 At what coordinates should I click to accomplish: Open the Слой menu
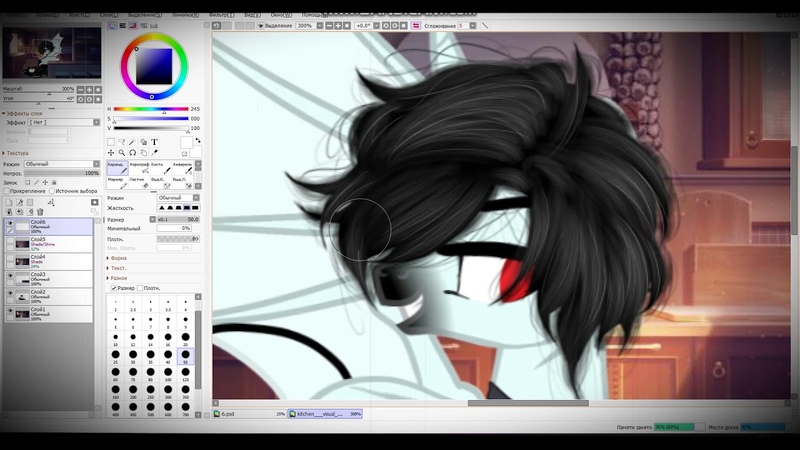click(108, 15)
